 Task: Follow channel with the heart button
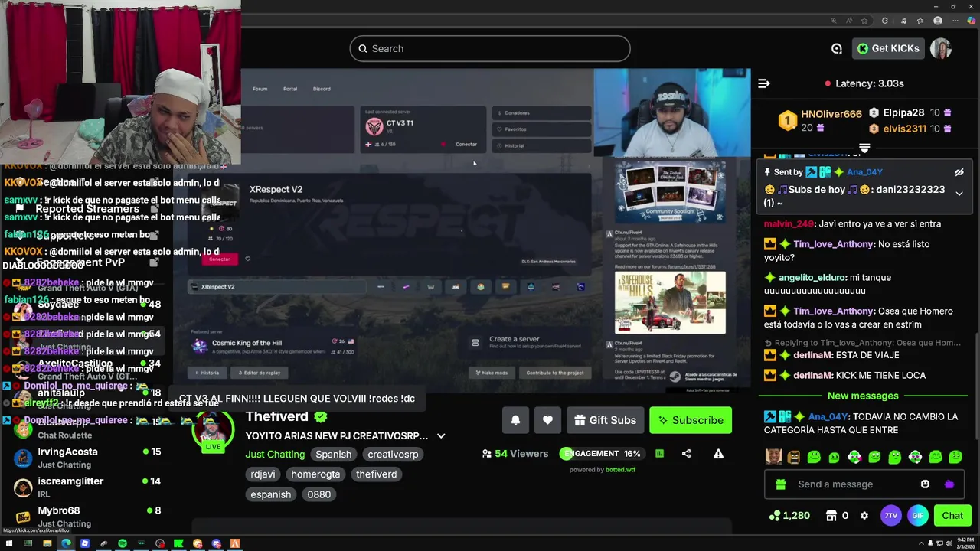(x=547, y=420)
